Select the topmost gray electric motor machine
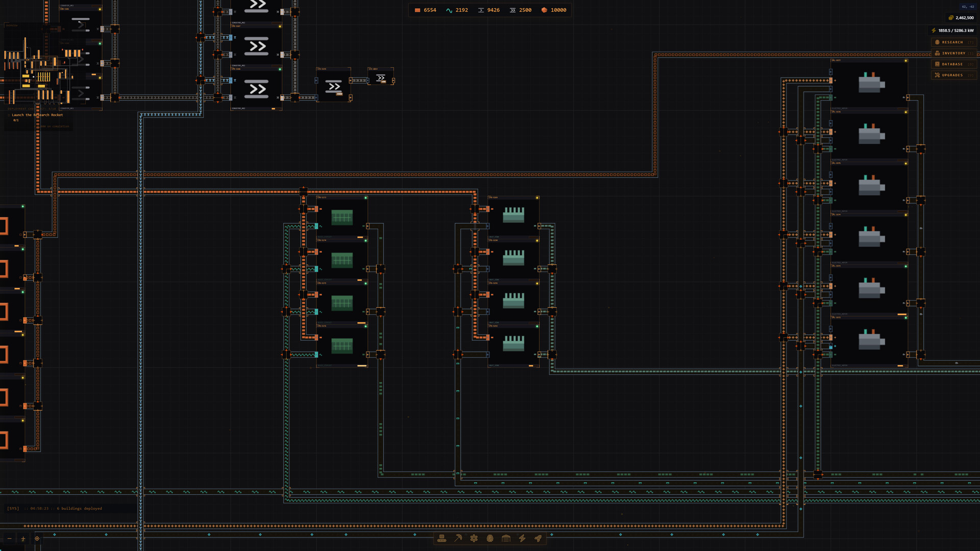This screenshot has width=980, height=551. point(870,83)
